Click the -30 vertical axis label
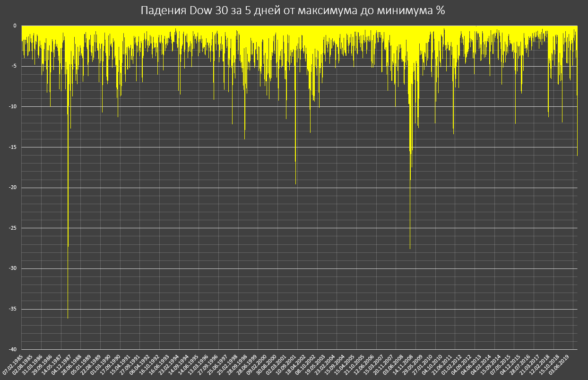Image resolution: width=588 pixels, height=380 pixels. [x=12, y=268]
